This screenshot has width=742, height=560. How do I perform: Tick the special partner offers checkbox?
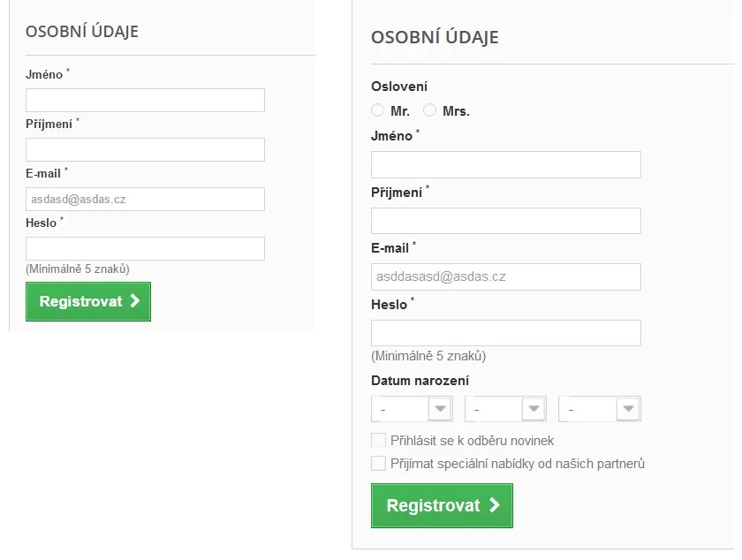[379, 463]
